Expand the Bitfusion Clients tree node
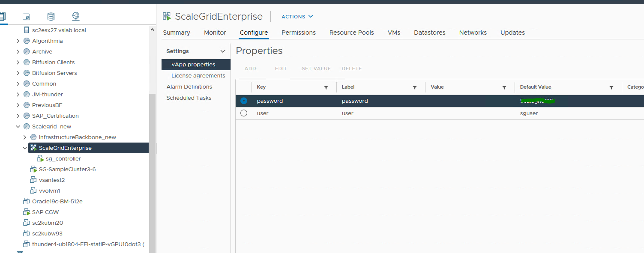 (x=18, y=63)
